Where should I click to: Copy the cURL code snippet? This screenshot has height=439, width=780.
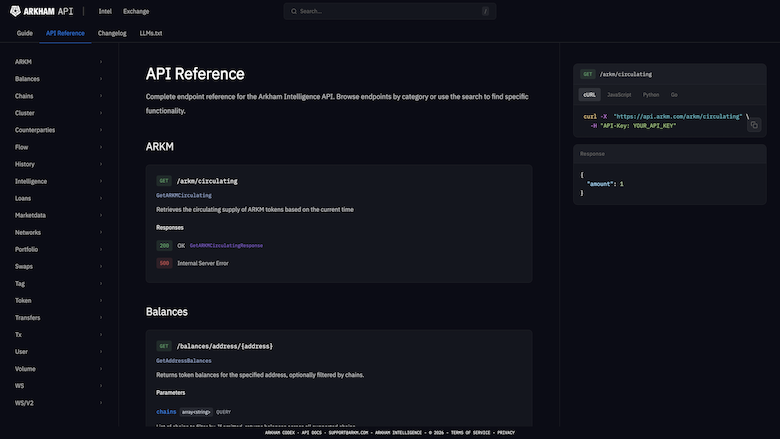pyautogui.click(x=754, y=125)
